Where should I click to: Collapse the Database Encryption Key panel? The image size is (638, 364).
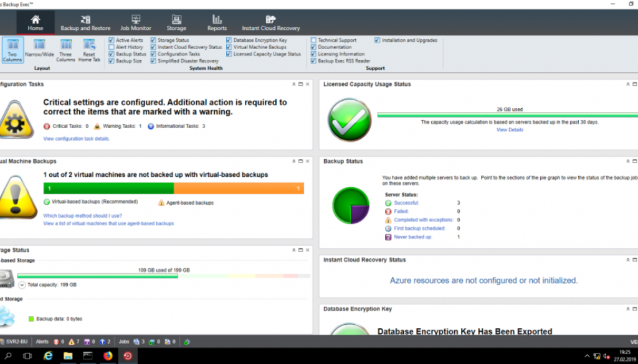(x=628, y=309)
